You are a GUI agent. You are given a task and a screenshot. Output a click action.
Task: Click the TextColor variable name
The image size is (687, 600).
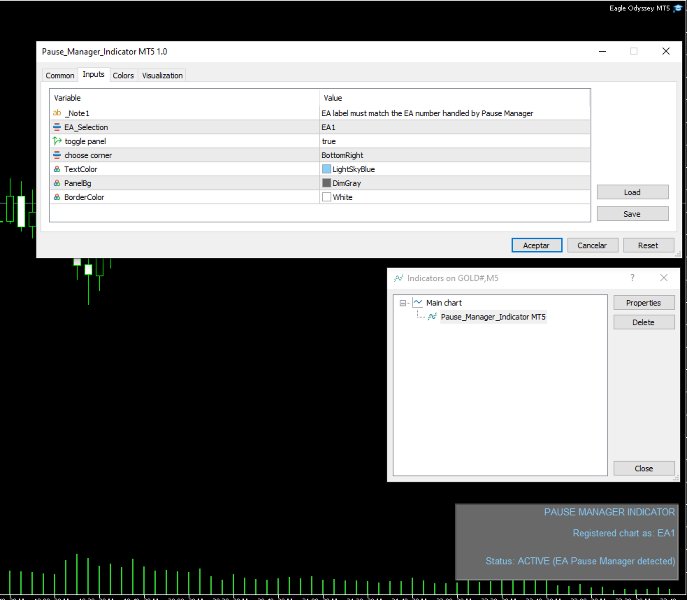81,169
